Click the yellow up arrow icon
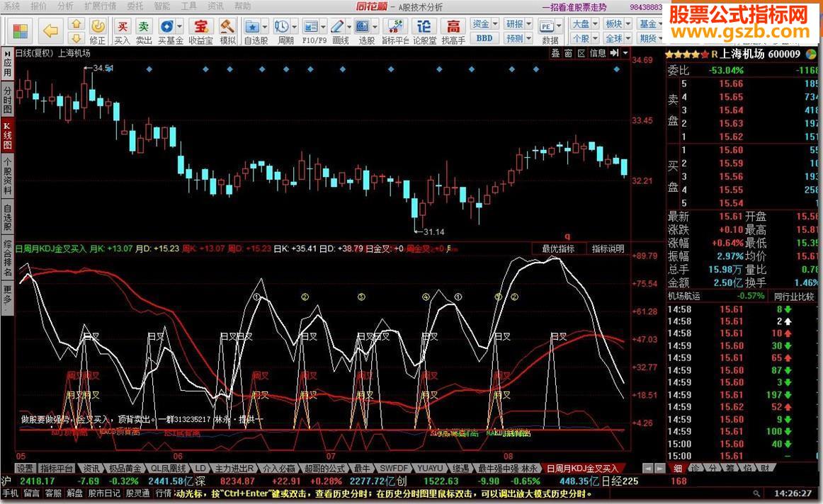This screenshot has height=504, width=823. [76, 24]
